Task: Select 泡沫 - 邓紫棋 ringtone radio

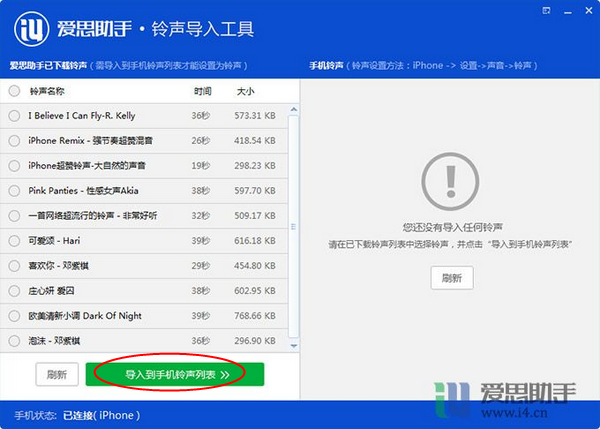Action: tap(14, 341)
